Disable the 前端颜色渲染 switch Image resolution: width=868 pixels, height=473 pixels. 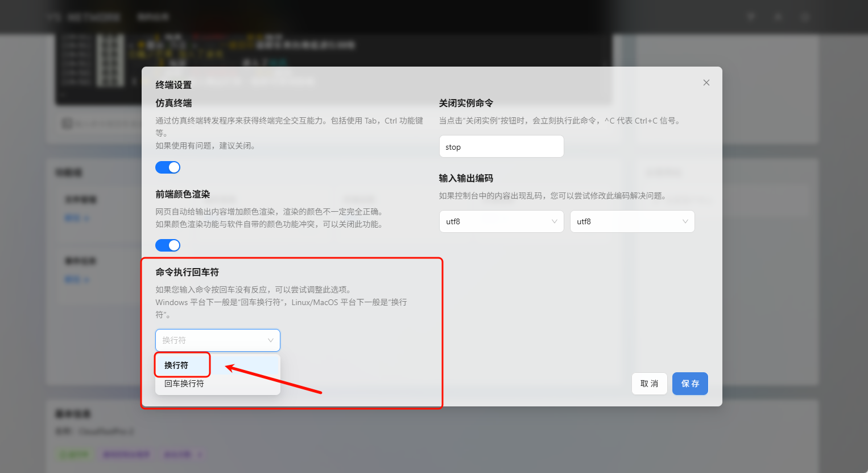click(168, 245)
